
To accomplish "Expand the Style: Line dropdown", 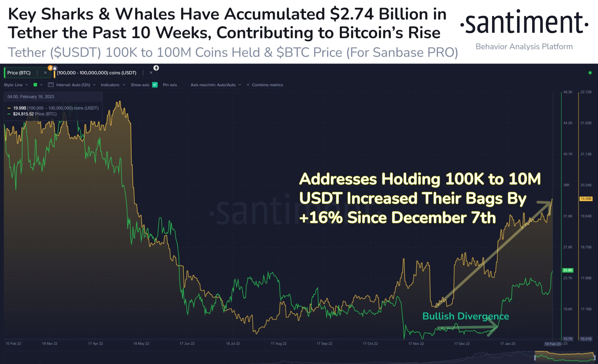I will (16, 85).
